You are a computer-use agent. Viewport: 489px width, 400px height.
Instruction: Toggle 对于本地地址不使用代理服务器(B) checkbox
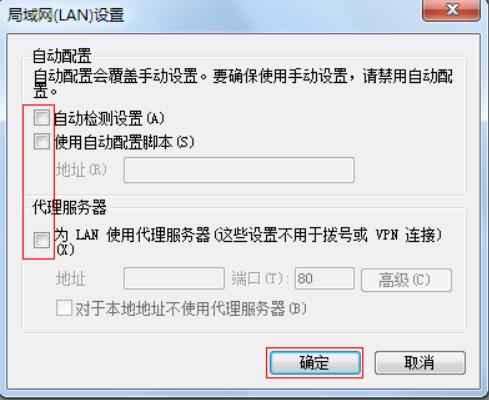click(64, 308)
